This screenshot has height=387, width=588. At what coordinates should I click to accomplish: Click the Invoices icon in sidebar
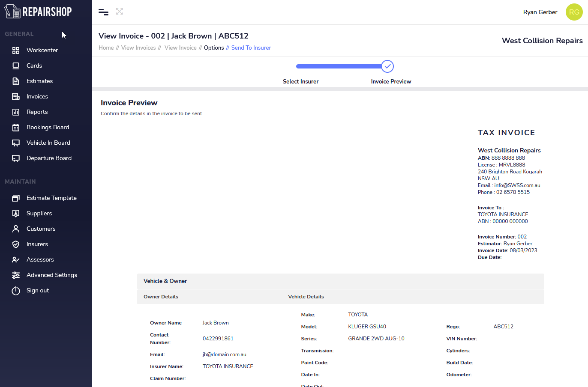coord(16,97)
